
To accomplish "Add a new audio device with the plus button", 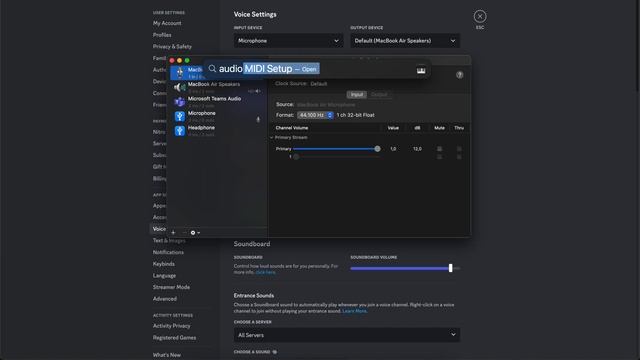I will click(173, 232).
